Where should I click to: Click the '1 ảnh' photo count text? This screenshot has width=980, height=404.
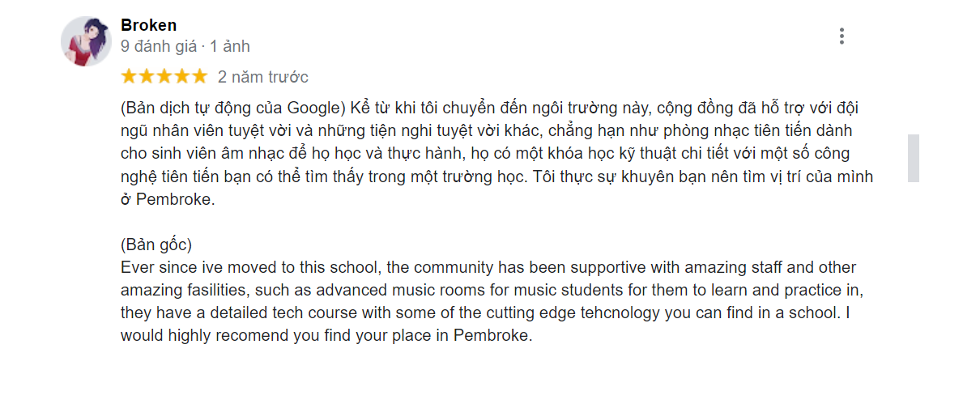pos(230,46)
